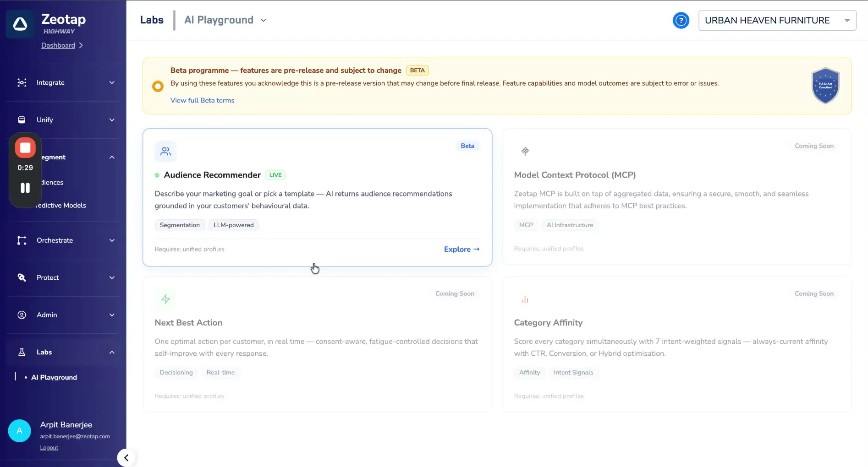Click the Decisioning tag
868x467 pixels.
click(x=176, y=372)
